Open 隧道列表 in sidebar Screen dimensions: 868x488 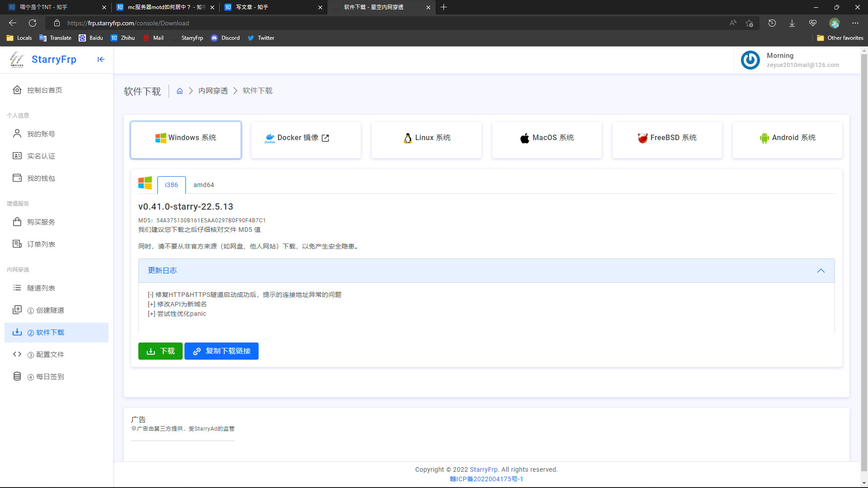[41, 288]
